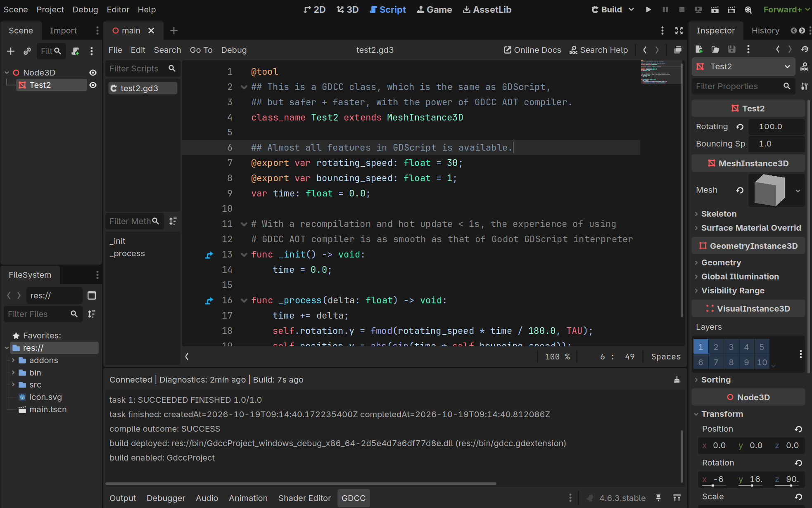This screenshot has width=812, height=508.
Task: Click Run Current Scene clapperboard icon
Action: (x=715, y=9)
